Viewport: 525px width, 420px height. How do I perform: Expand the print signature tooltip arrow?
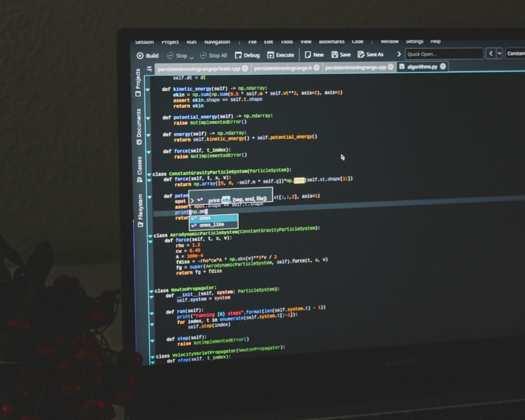pos(192,201)
